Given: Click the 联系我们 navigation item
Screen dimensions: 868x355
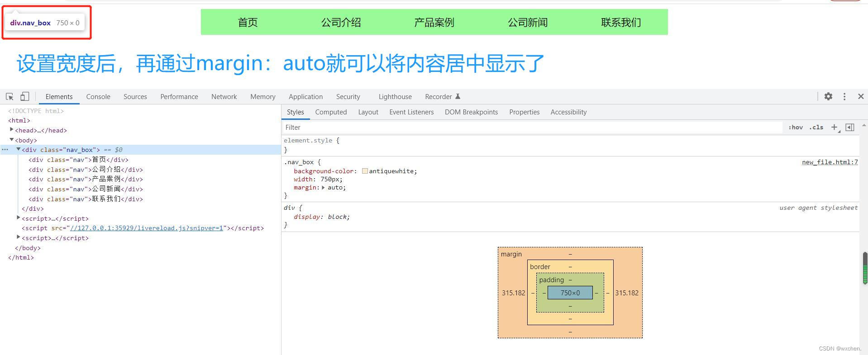Looking at the screenshot, I should (x=621, y=22).
